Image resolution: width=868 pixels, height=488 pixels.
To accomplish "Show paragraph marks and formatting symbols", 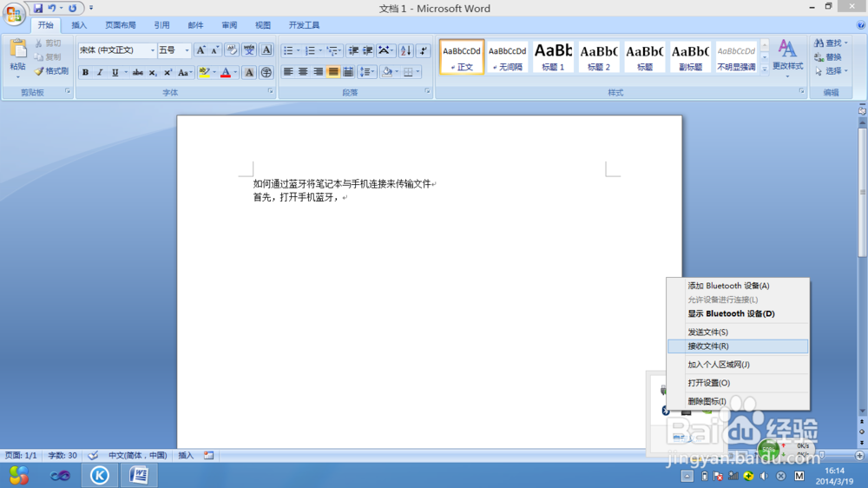I will pos(423,50).
